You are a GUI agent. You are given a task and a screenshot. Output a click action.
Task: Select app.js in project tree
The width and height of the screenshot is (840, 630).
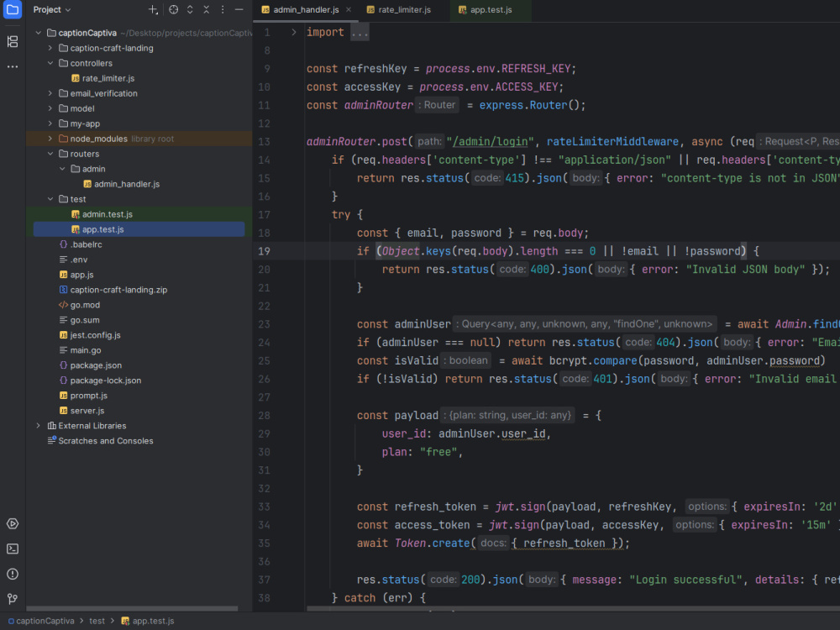(x=82, y=275)
